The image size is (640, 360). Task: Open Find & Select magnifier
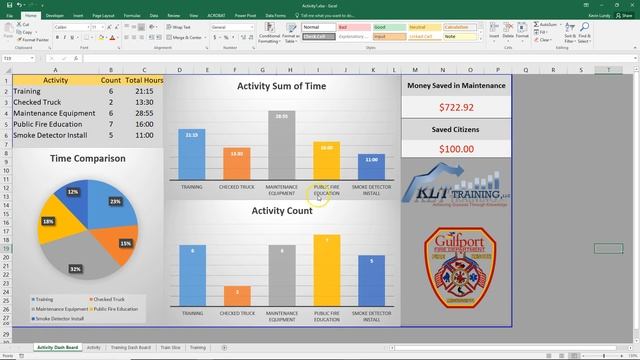pyautogui.click(x=584, y=33)
